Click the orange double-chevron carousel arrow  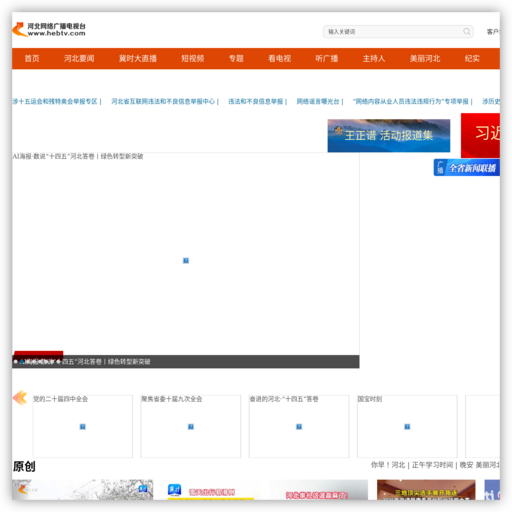pos(20,398)
